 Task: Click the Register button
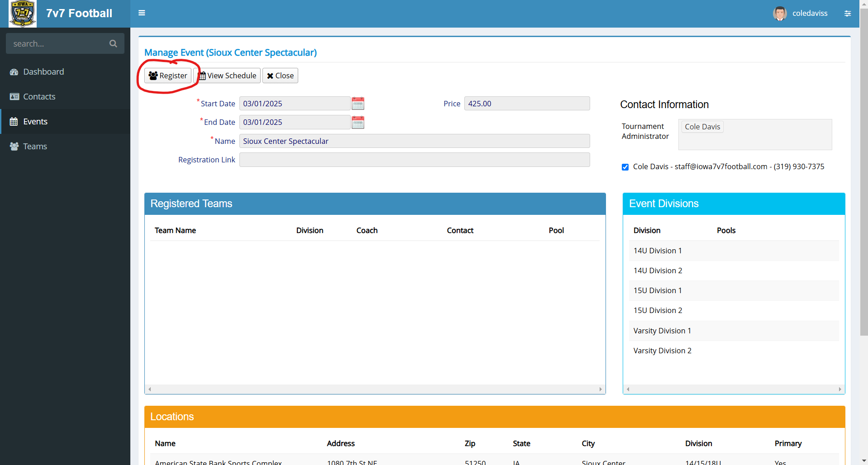coord(168,76)
